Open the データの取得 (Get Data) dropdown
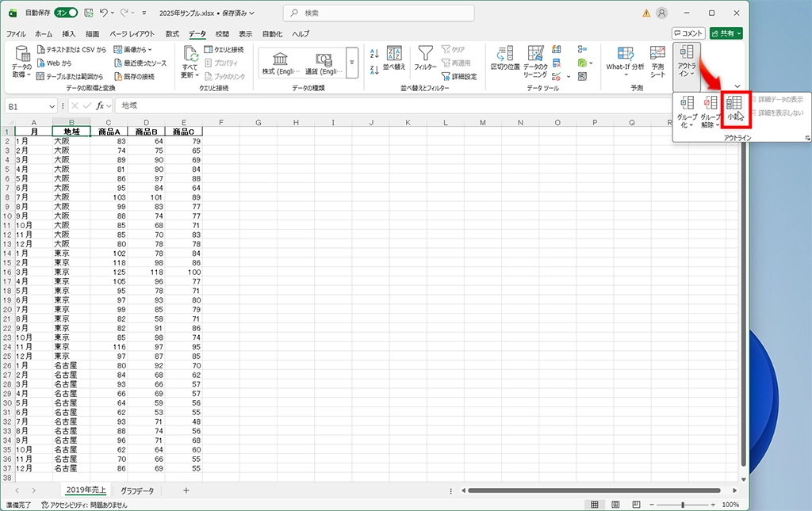This screenshot has width=812, height=511. click(22, 63)
